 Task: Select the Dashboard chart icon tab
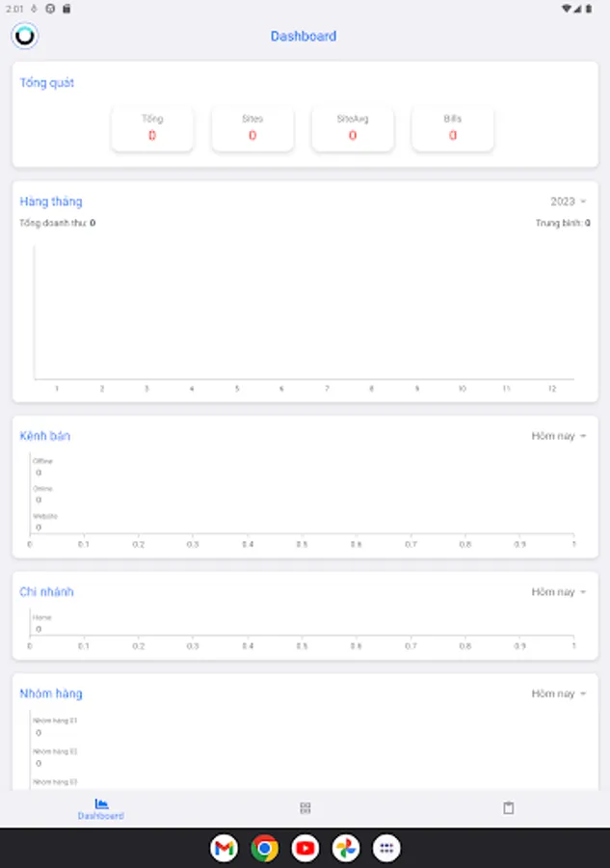(101, 809)
